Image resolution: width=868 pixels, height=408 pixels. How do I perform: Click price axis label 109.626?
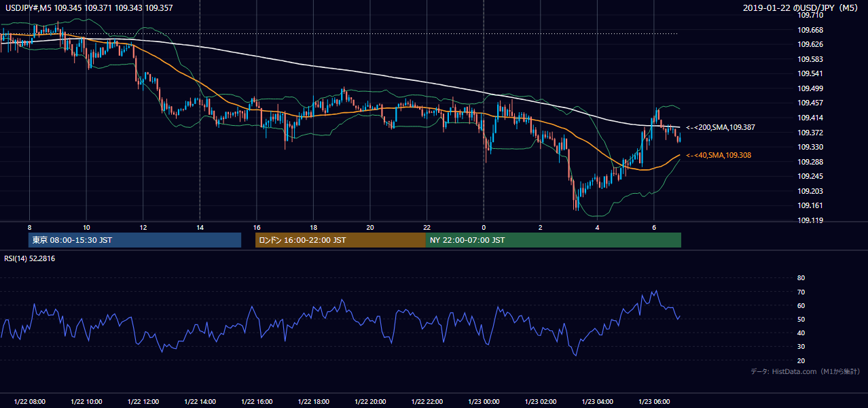[810, 44]
